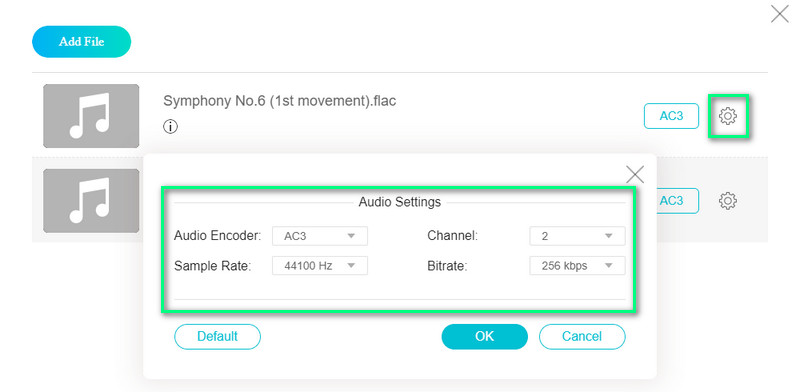
Task: Expand the Bitrate 256 kbps dropdown
Action: [577, 265]
